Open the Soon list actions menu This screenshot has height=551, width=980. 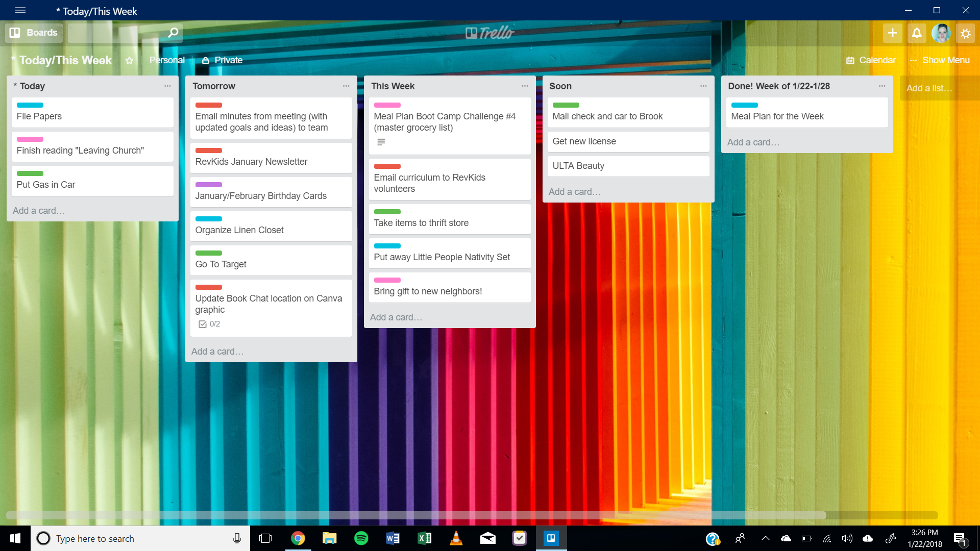click(704, 86)
